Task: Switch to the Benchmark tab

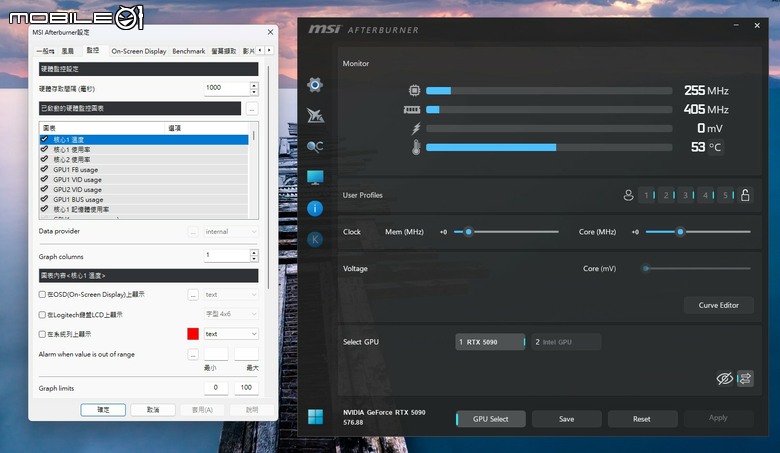Action: 189,51
